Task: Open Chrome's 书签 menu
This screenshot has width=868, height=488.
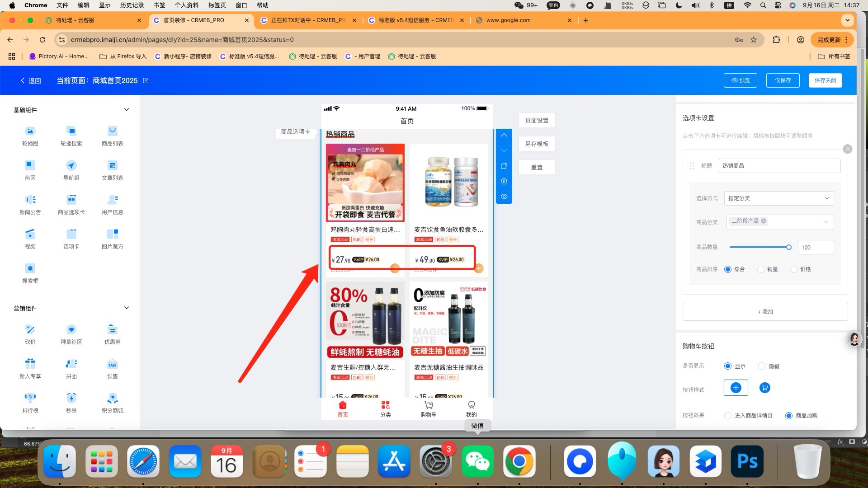Action: click(x=160, y=5)
